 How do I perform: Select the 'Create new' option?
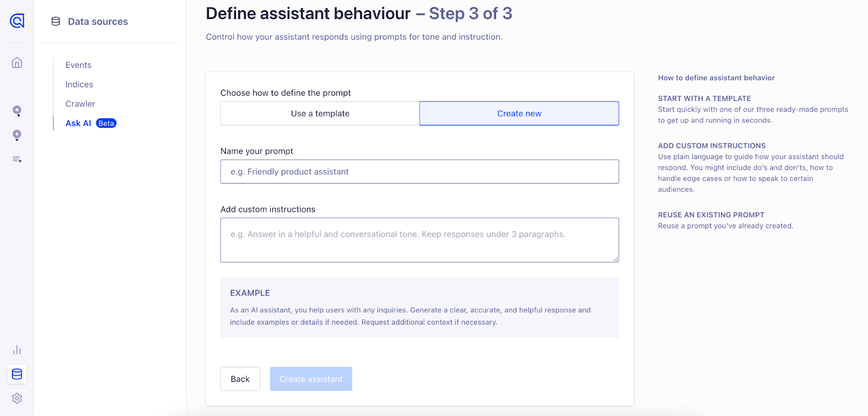coord(519,114)
